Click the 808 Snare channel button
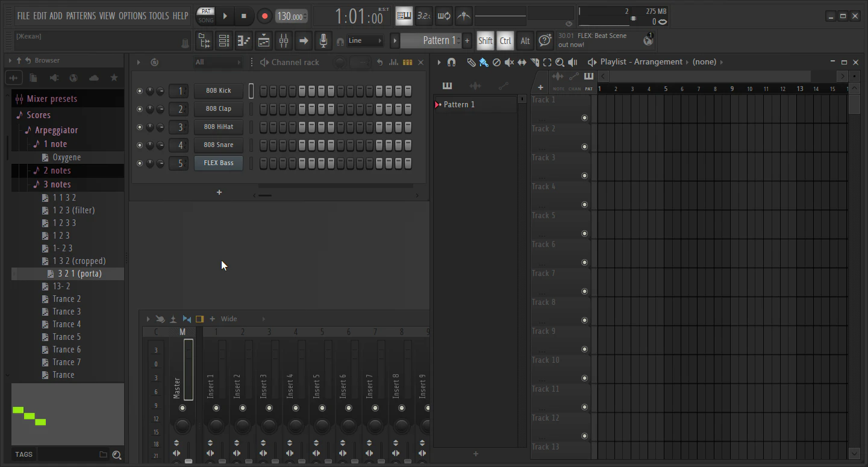 (219, 145)
